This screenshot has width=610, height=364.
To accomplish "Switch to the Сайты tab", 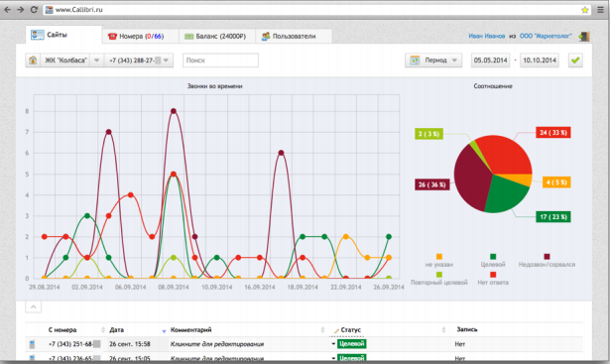I will click(x=63, y=35).
